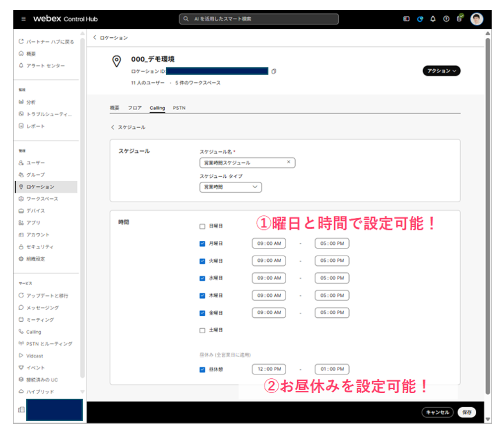Click the hamburger menu icon
Screen dimensions: 504x431
(x=23, y=19)
